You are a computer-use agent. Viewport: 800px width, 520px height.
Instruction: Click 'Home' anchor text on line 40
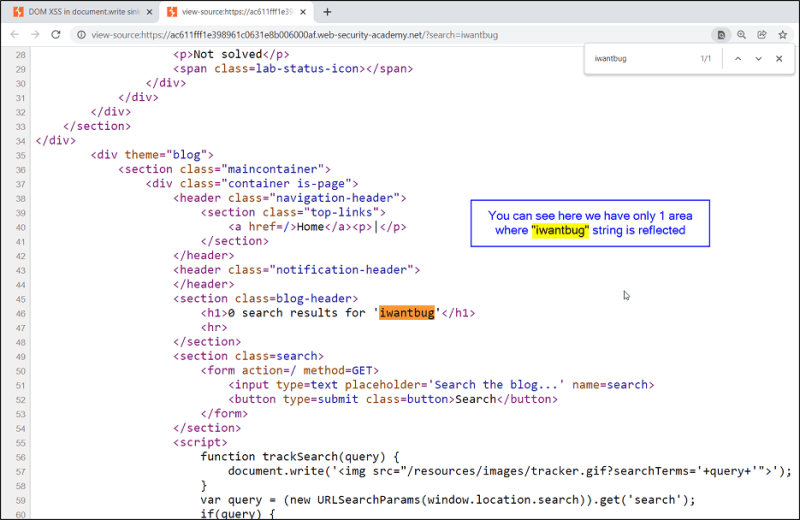310,227
